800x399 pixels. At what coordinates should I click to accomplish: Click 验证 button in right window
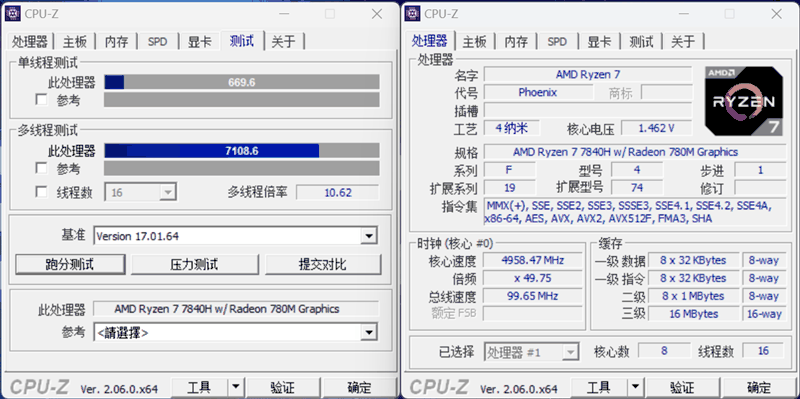click(x=682, y=387)
